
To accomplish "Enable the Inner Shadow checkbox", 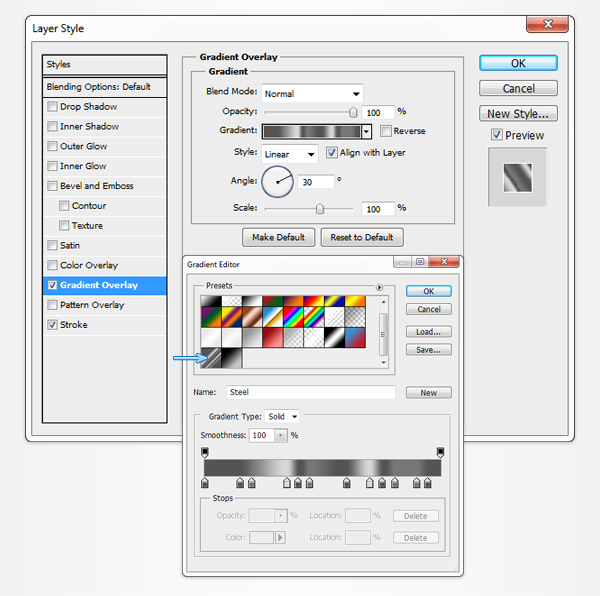I will coord(52,126).
